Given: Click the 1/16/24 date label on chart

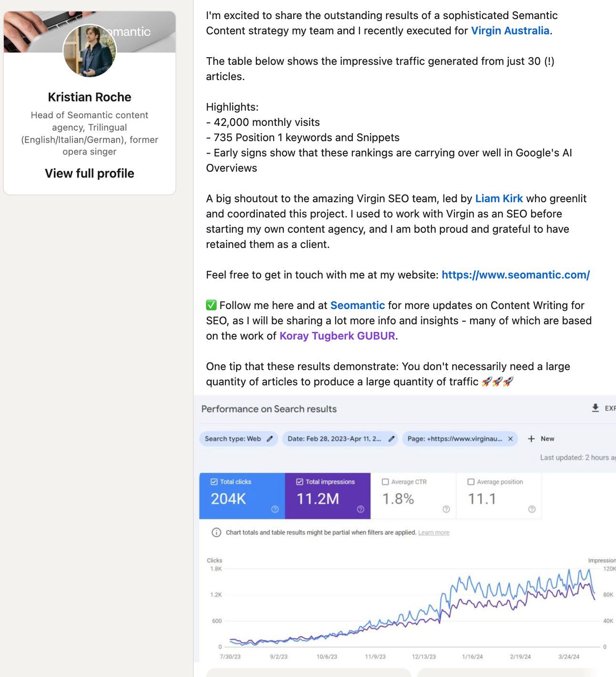Looking at the screenshot, I should (472, 657).
